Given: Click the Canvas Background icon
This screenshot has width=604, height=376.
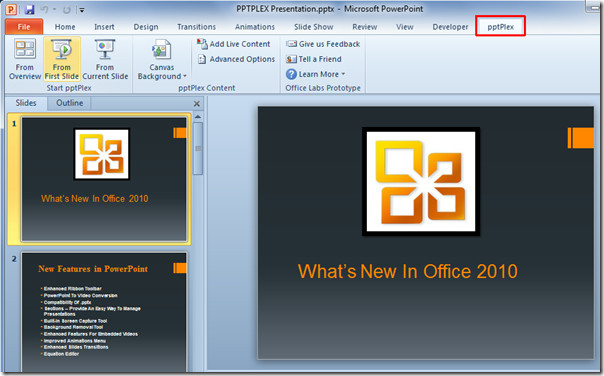Looking at the screenshot, I should click(x=161, y=50).
